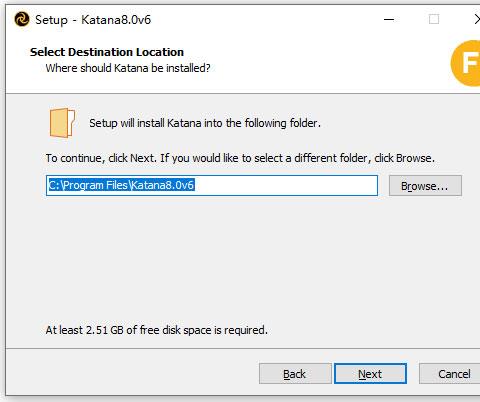Click the highlighted C:\Program Files\Katana8.0v6 path text
Viewport: 480px width, 402px height.
(121, 185)
